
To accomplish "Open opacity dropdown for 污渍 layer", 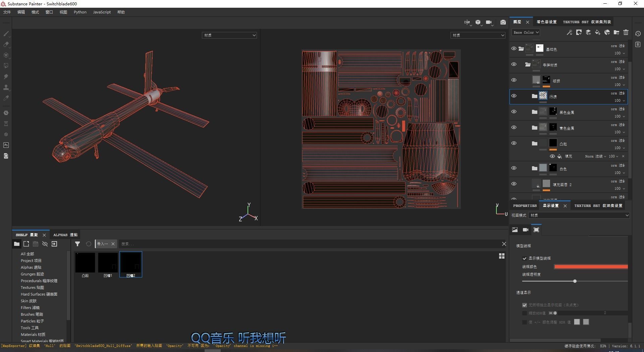I will (620, 100).
